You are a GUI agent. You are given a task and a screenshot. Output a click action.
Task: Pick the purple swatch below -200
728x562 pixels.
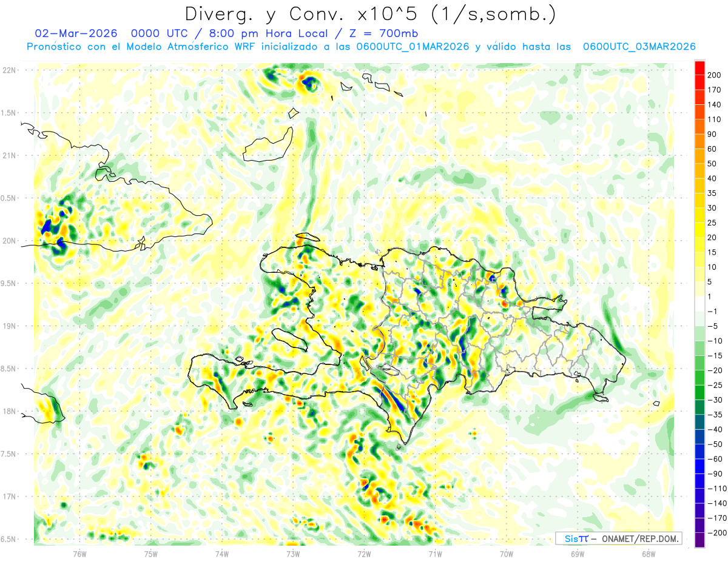[x=699, y=540]
